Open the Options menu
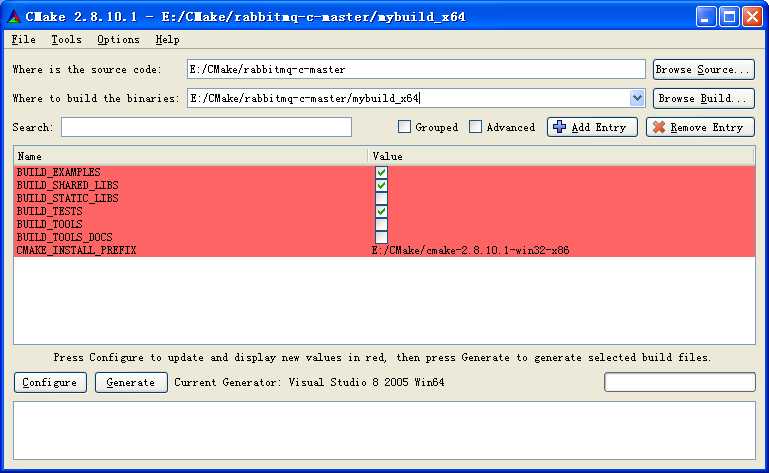This screenshot has width=769, height=473. [x=118, y=39]
